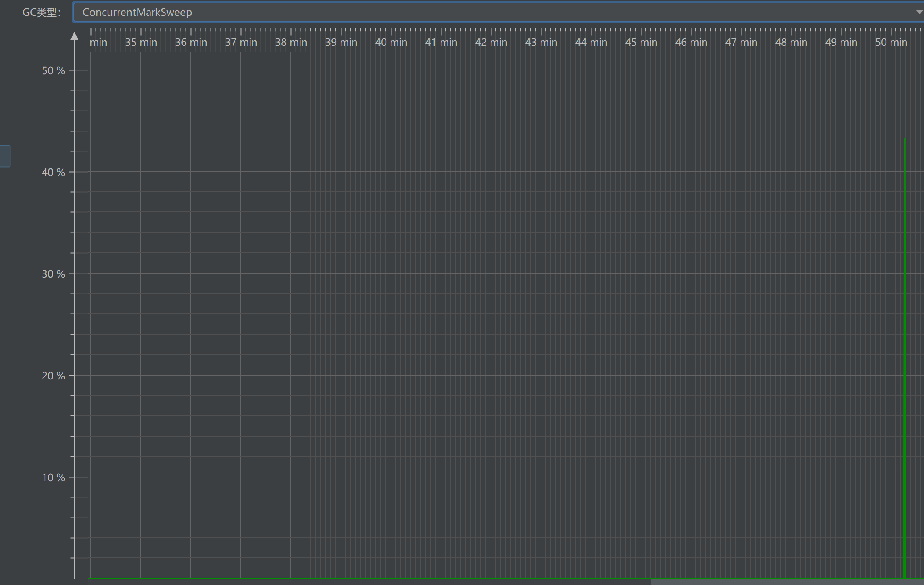Click the Y-axis upward arrow head

75,36
